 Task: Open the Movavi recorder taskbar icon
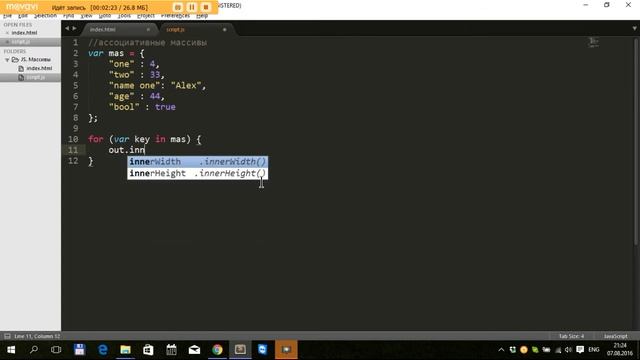click(286, 350)
